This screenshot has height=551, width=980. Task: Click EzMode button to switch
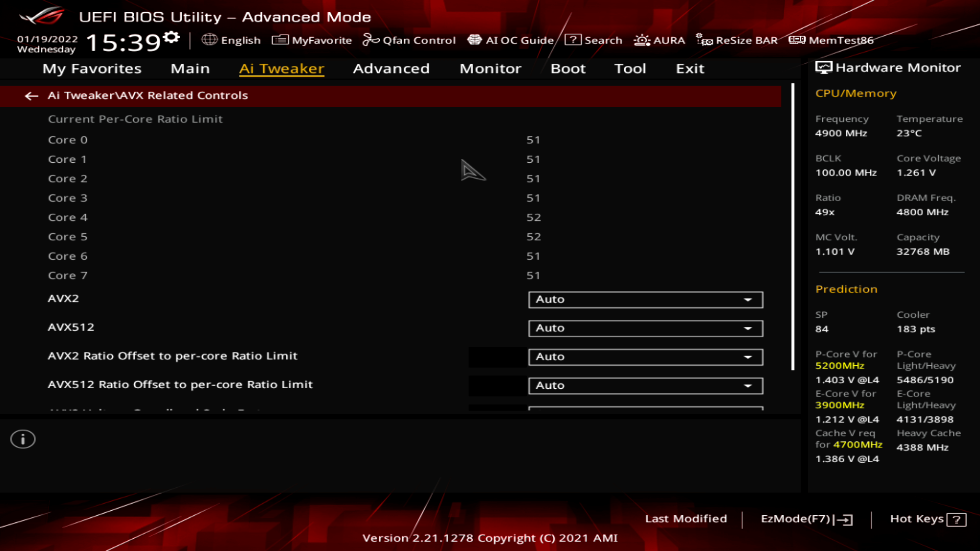click(x=805, y=519)
